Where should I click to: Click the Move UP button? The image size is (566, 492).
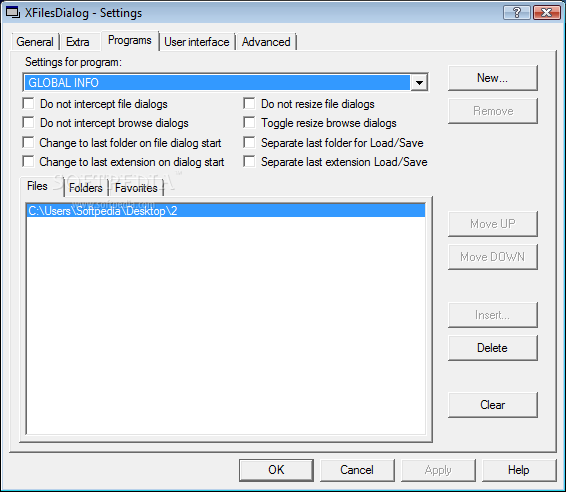coord(493,224)
